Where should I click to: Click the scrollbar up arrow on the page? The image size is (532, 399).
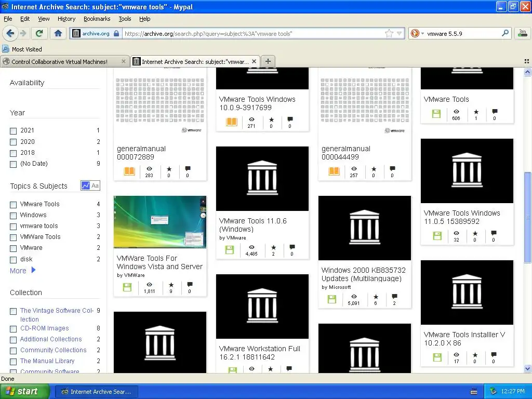click(x=527, y=72)
